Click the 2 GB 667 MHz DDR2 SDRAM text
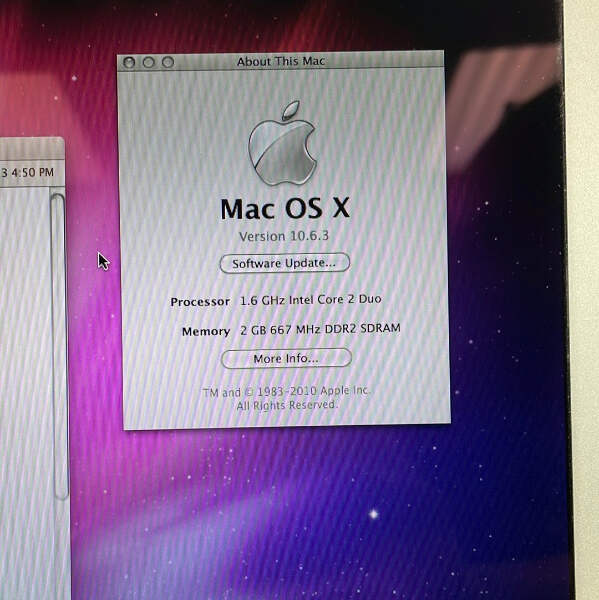The width and height of the screenshot is (599, 600). [320, 329]
